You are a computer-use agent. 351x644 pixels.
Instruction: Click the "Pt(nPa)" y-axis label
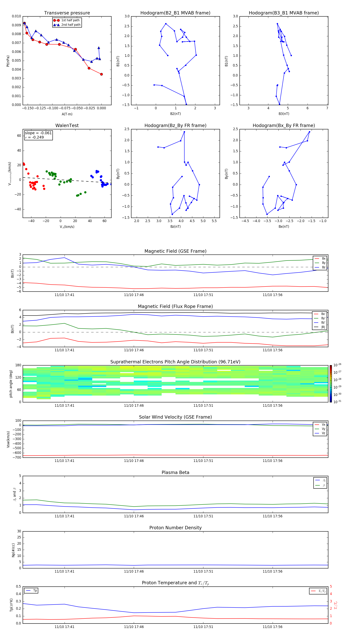tap(8, 61)
